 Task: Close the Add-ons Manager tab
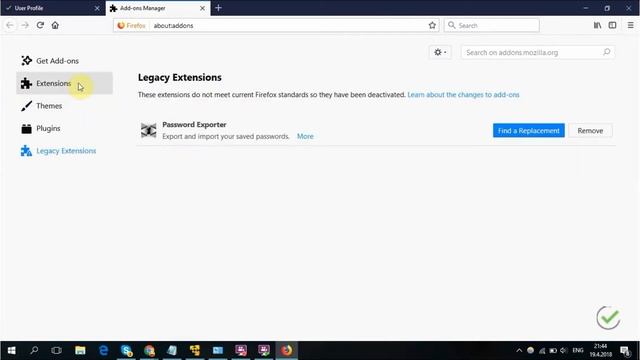tap(202, 8)
